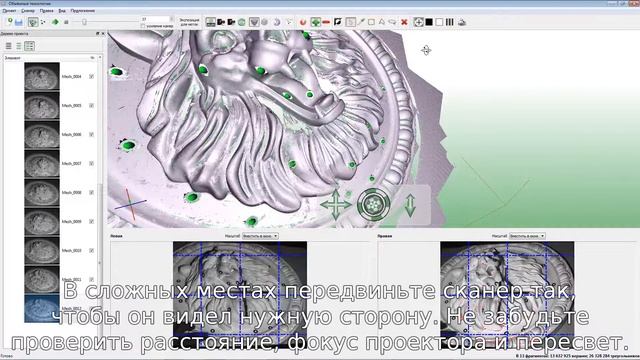640x360 pixels.
Task: Toggle the checkbox beside Mesh_0004
Action: pos(91,76)
